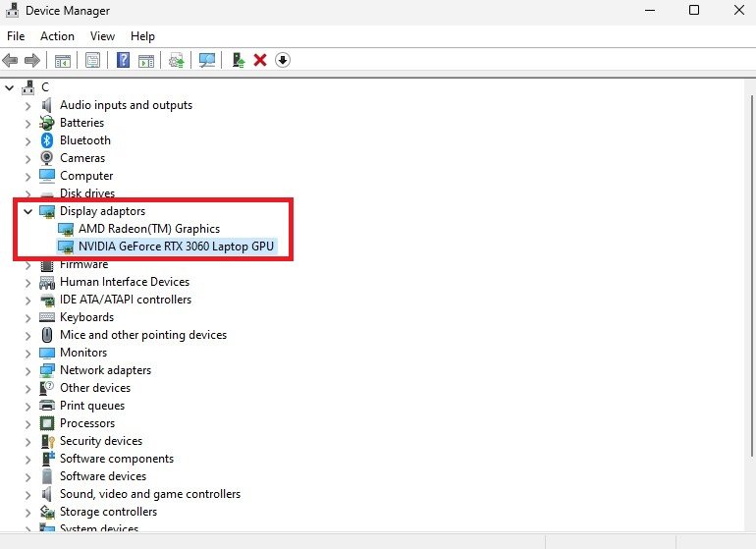Click the Software components puzzle icon
This screenshot has height=549, width=756.
[x=48, y=459]
